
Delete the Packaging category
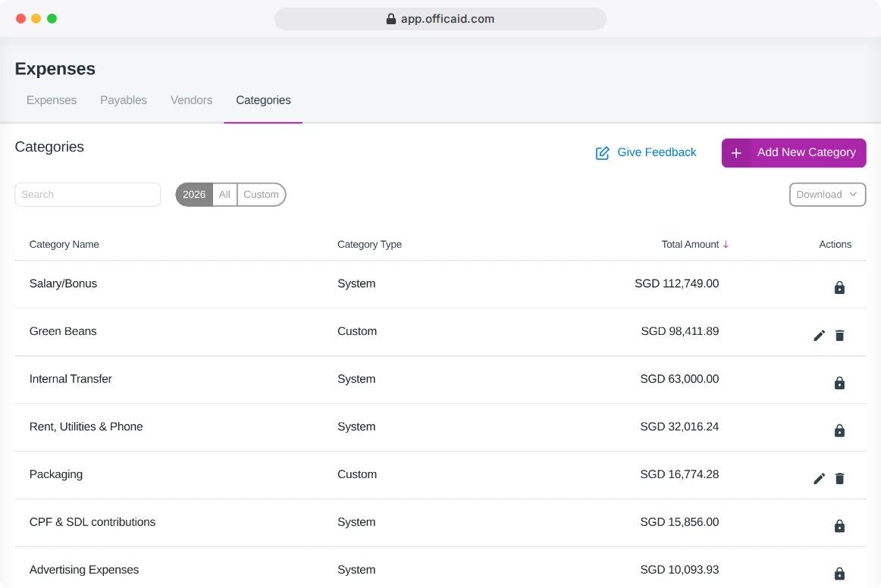[839, 478]
